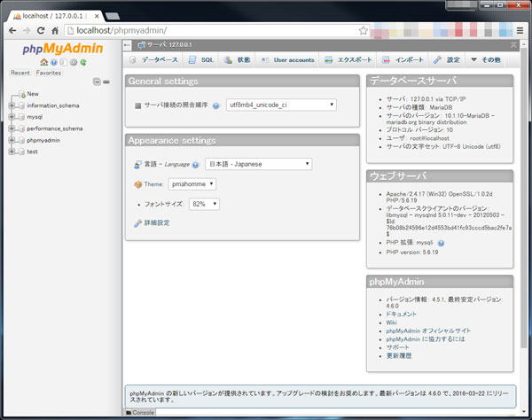532x420 pixels.
Task: Open the Wiki link
Action: [391, 323]
